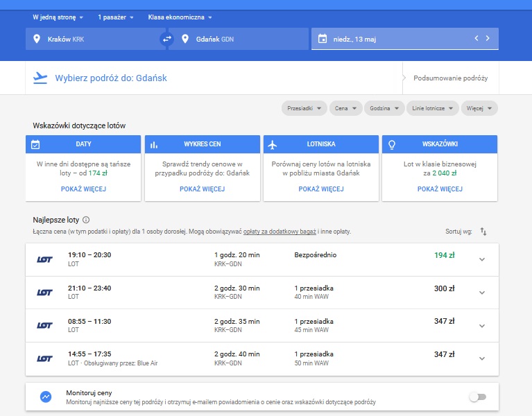Image resolution: width=532 pixels, height=416 pixels.
Task: Open the Godzina filter
Action: point(384,108)
